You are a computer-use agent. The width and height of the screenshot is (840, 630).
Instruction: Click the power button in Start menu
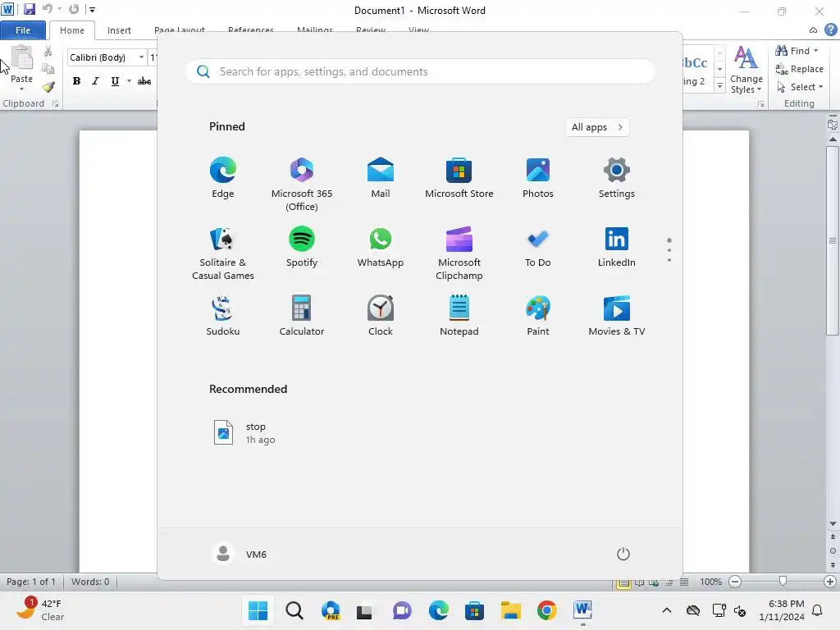pyautogui.click(x=623, y=554)
